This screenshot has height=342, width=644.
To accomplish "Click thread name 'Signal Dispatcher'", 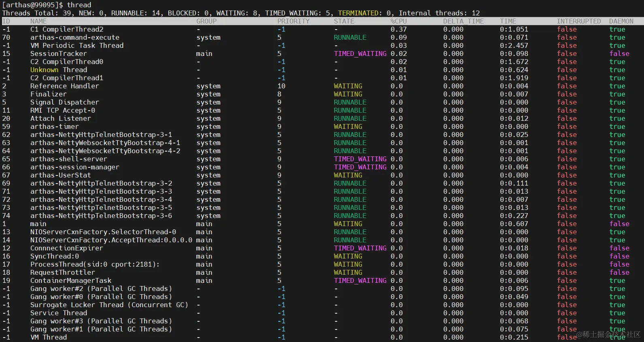I will point(65,102).
